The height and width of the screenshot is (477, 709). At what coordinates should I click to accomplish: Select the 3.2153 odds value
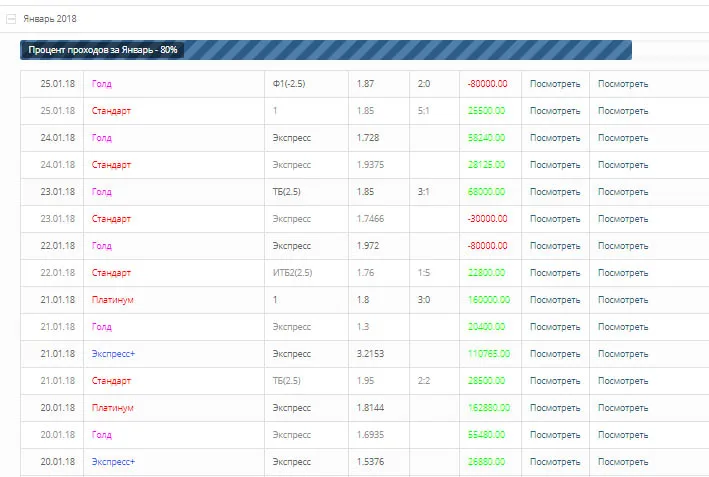tap(370, 354)
